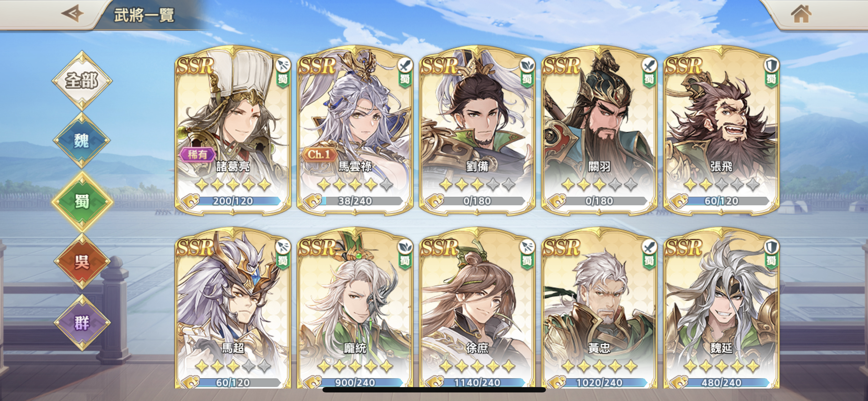Click the 200/120 shard progress bar

[x=238, y=201]
